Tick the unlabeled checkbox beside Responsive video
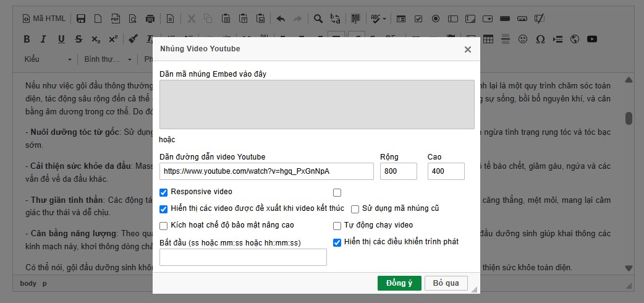The width and height of the screenshot is (644, 303). 337,192
